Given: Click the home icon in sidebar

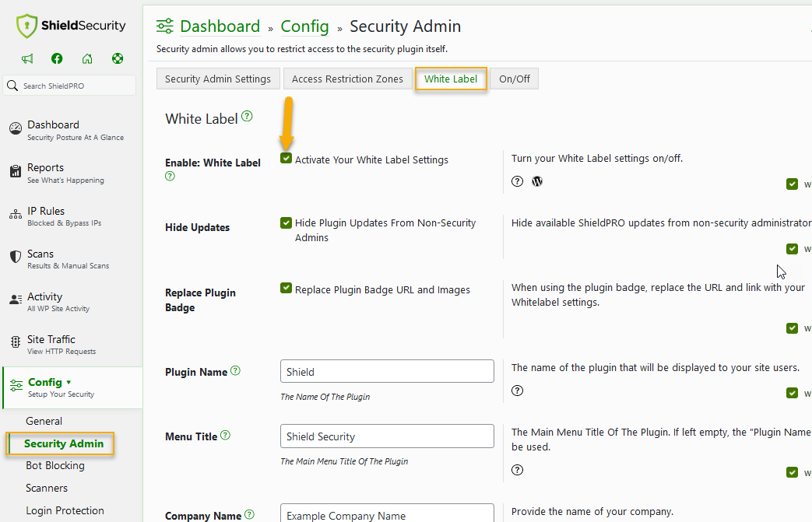Looking at the screenshot, I should pyautogui.click(x=87, y=58).
